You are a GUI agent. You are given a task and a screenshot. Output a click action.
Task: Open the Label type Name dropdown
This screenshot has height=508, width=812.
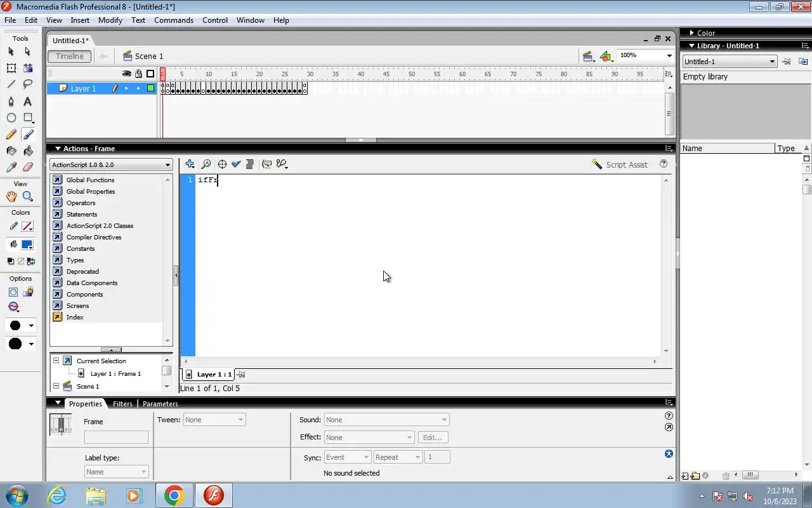coord(116,472)
